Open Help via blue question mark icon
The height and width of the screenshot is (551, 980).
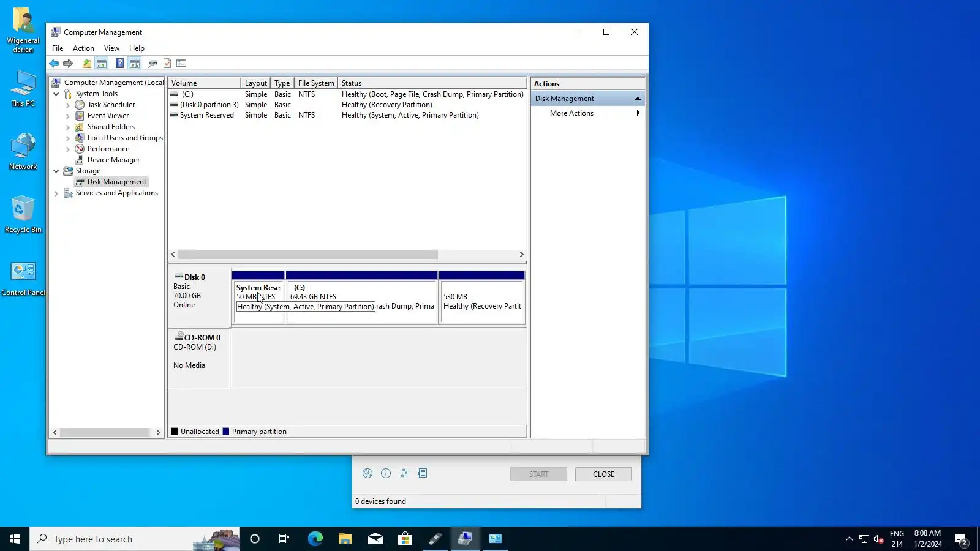click(x=119, y=63)
